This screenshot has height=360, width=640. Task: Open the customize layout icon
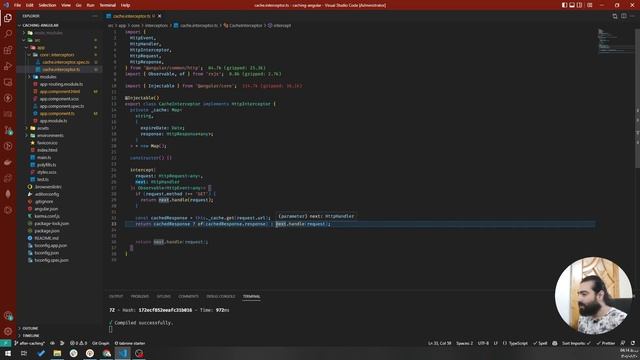pyautogui.click(x=589, y=5)
